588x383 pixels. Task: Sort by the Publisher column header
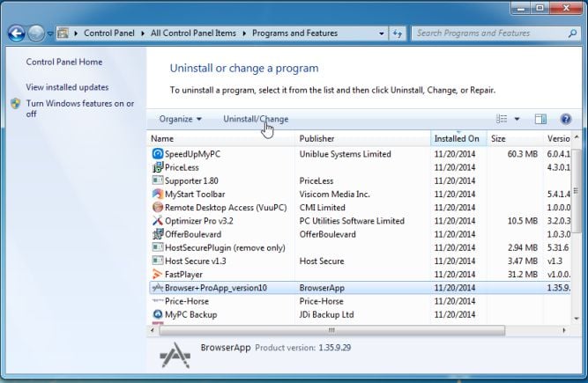tap(363, 138)
